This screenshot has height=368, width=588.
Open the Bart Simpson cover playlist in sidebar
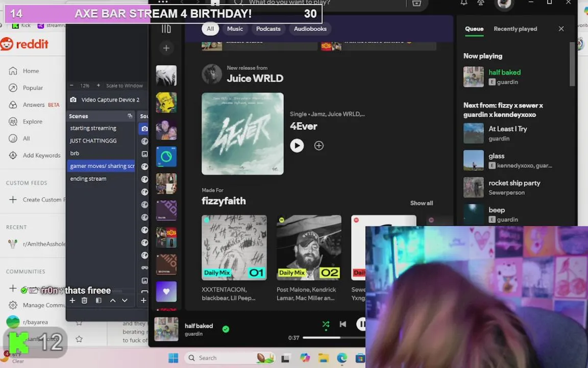tap(166, 103)
